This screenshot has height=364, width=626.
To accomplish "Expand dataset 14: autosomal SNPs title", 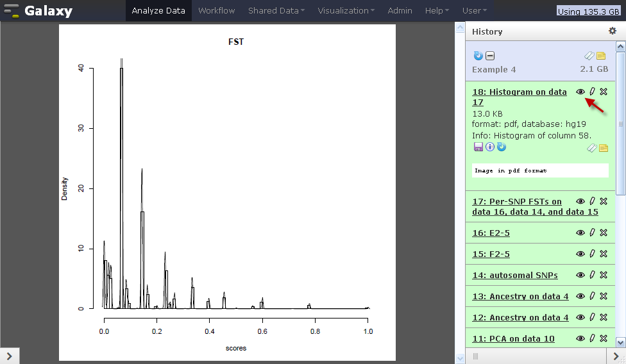I will pos(515,275).
